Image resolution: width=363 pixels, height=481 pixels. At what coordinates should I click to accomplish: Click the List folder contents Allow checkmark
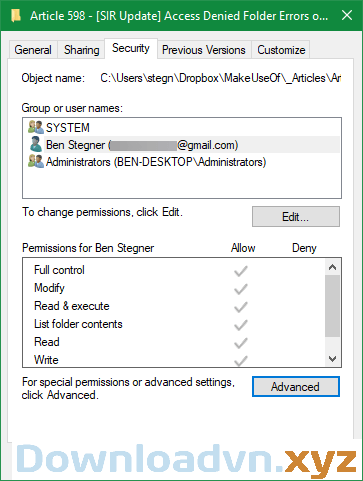(x=240, y=325)
